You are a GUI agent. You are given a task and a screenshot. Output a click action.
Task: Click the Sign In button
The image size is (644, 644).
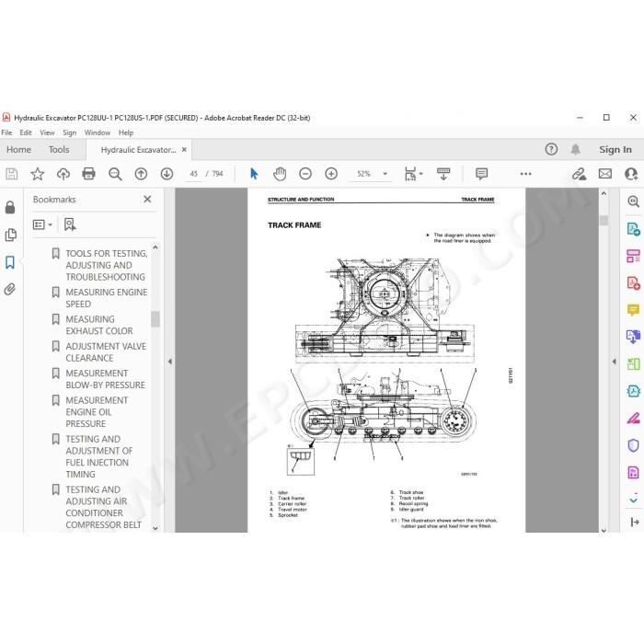coord(615,149)
